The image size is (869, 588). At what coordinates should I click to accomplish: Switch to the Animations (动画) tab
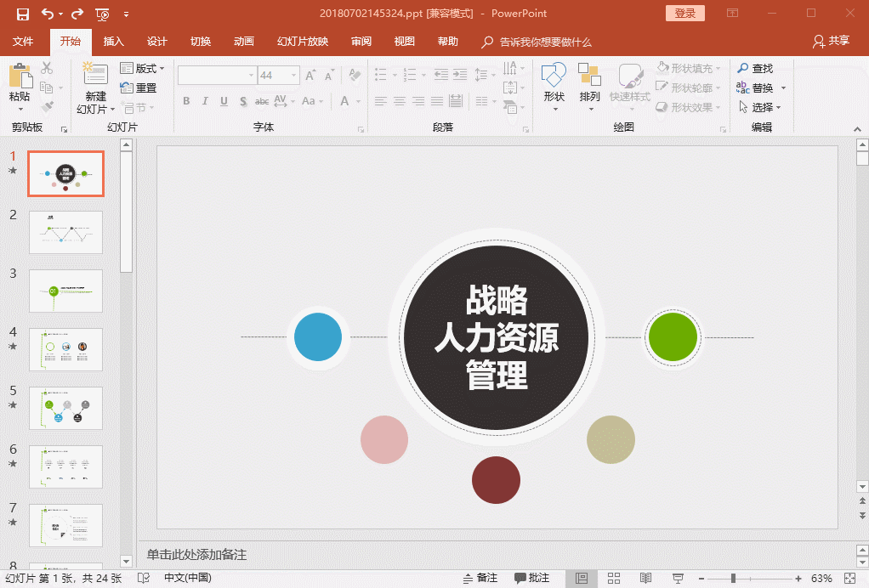click(244, 42)
